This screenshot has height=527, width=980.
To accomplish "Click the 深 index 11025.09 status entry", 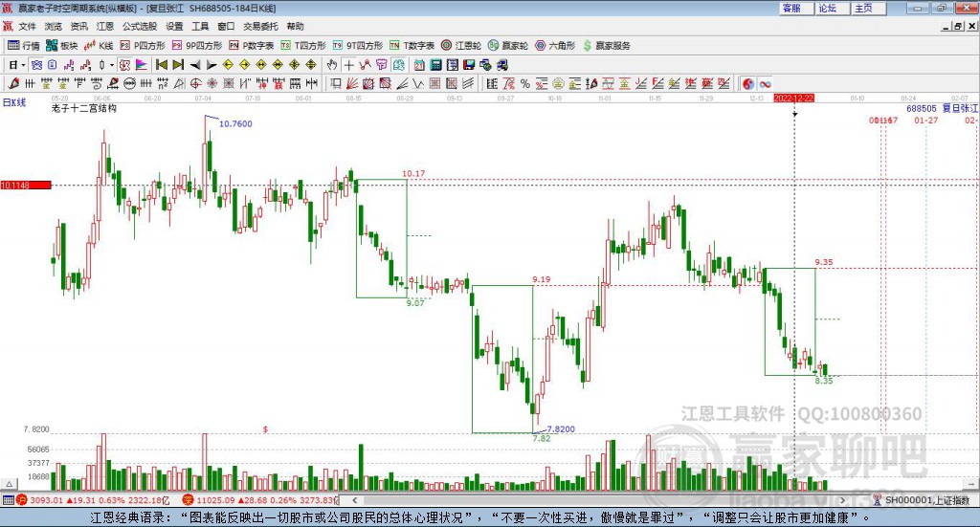I will pyautogui.click(x=260, y=500).
